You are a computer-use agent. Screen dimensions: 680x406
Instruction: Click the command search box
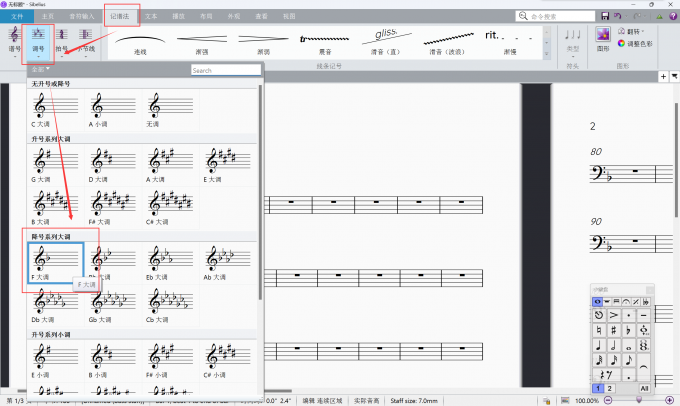555,16
